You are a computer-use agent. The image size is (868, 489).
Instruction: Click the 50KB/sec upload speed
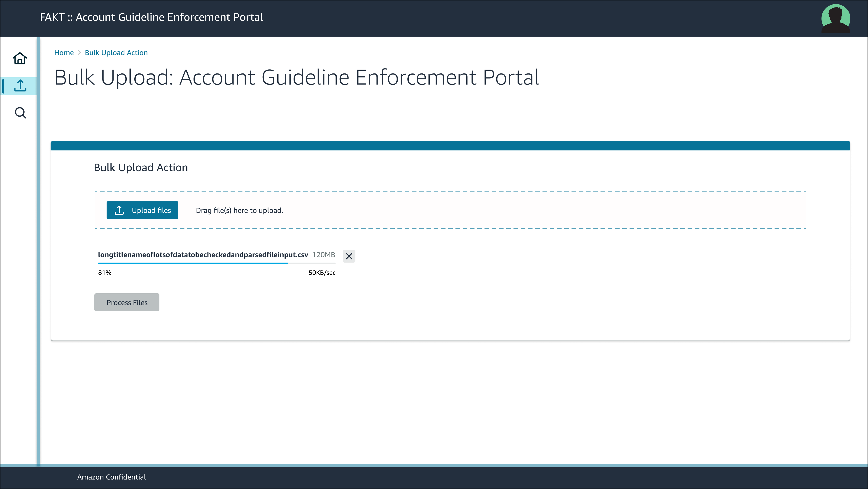click(322, 273)
